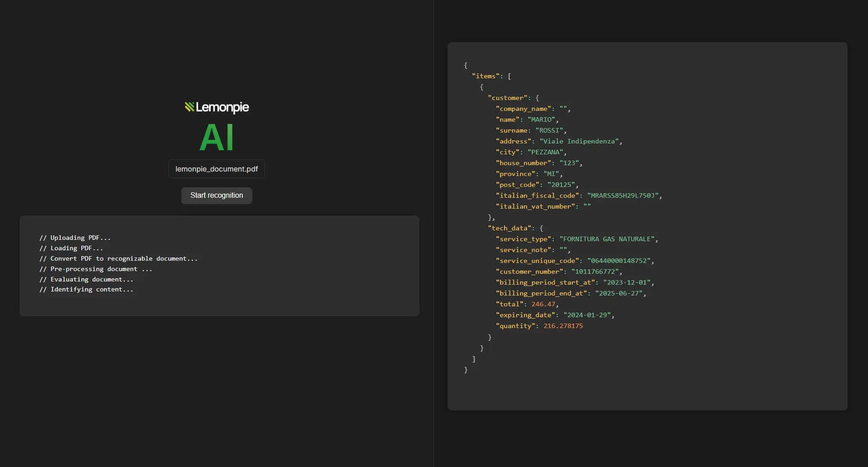
Task: Click the Lemonpie wordmark text
Action: 222,108
